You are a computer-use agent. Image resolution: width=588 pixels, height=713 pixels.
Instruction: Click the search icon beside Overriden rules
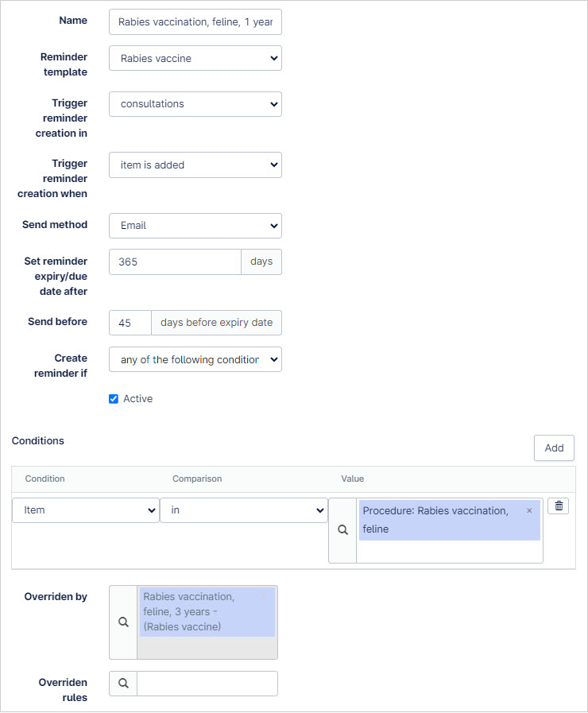pyautogui.click(x=123, y=683)
